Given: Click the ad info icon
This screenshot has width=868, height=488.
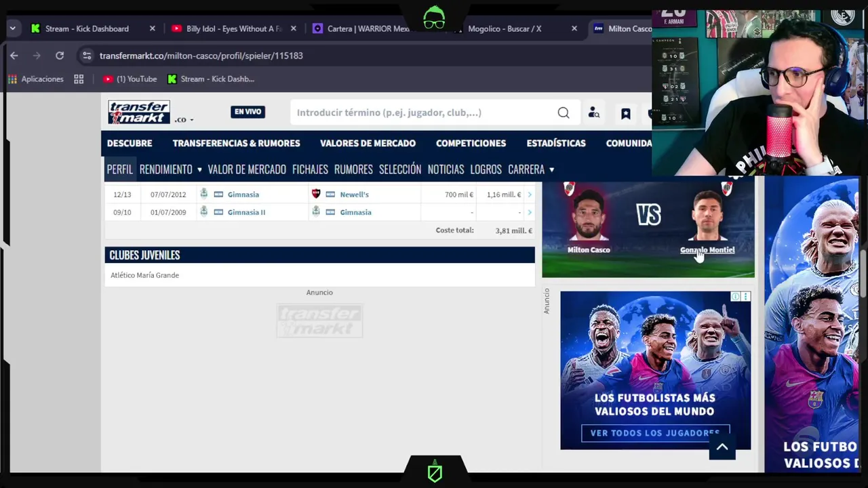Looking at the screenshot, I should pos(735,297).
